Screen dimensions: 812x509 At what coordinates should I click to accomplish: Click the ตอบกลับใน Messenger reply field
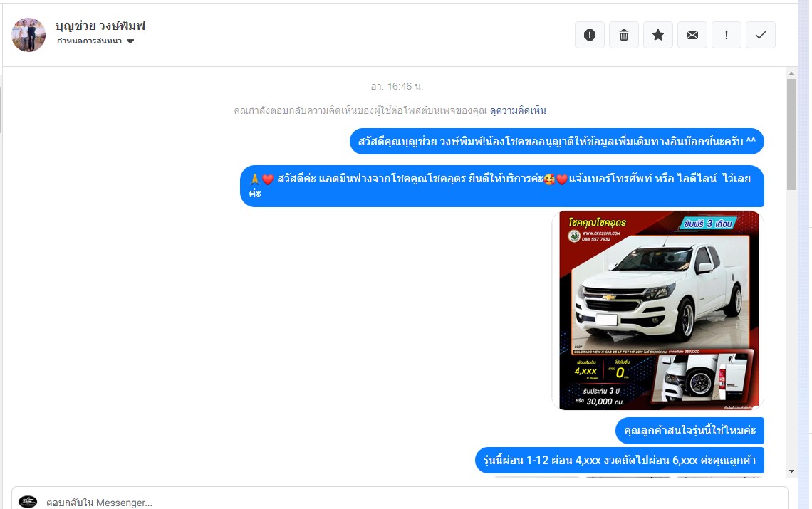400,503
